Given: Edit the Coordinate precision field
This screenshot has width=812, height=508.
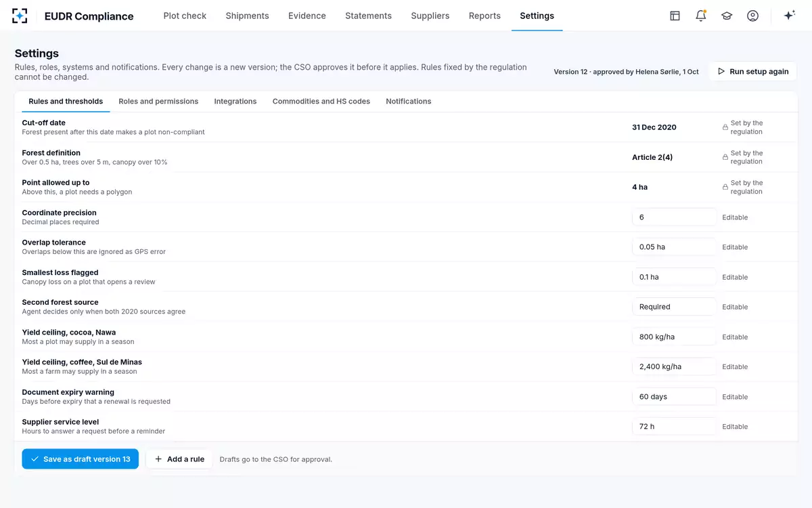Looking at the screenshot, I should point(674,217).
